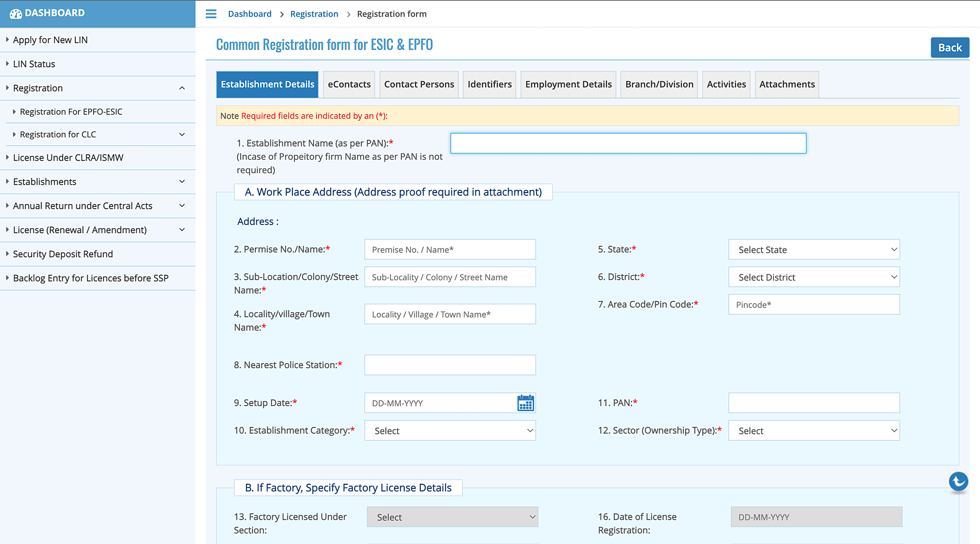Switch to eContacts tab
Viewport: 980px width, 544px height.
click(349, 84)
